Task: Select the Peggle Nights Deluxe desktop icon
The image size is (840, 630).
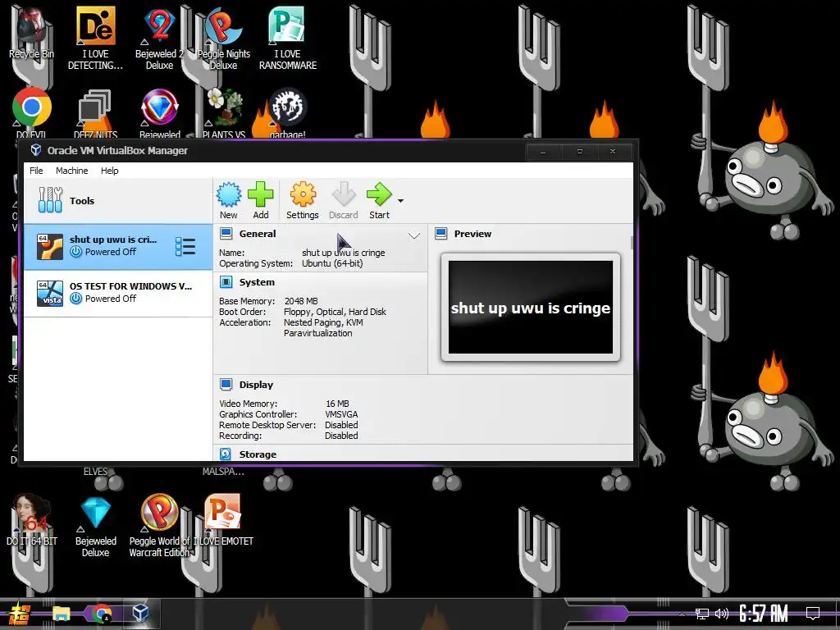Action: pyautogui.click(x=223, y=39)
